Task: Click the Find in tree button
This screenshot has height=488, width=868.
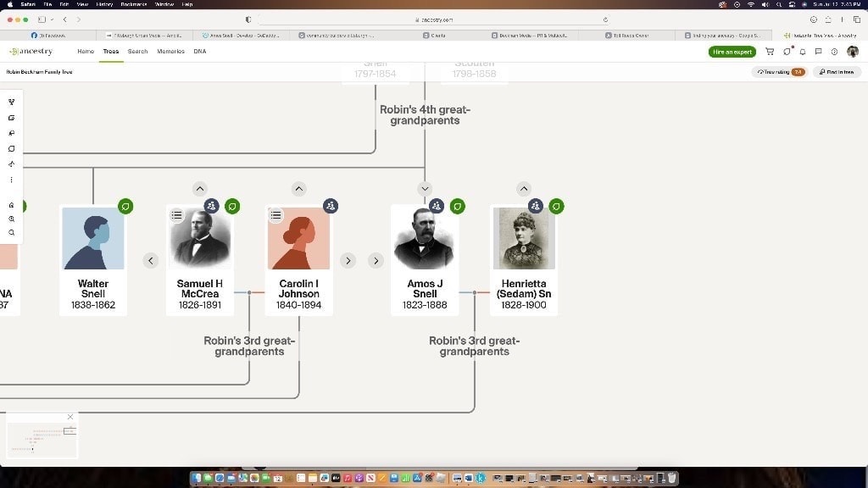Action: pos(837,72)
